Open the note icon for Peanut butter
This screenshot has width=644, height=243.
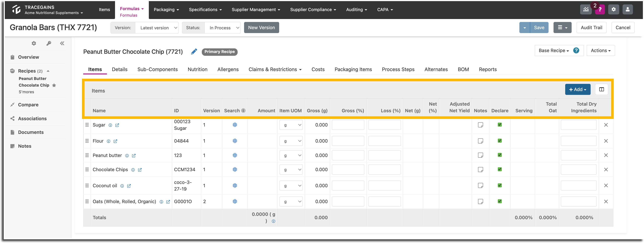tap(480, 155)
